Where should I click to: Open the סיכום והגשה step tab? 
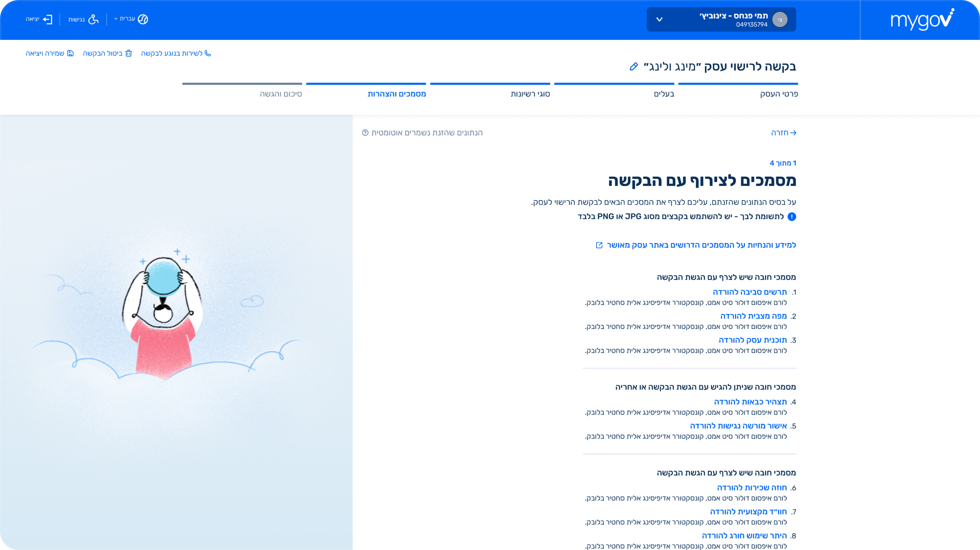(x=281, y=94)
